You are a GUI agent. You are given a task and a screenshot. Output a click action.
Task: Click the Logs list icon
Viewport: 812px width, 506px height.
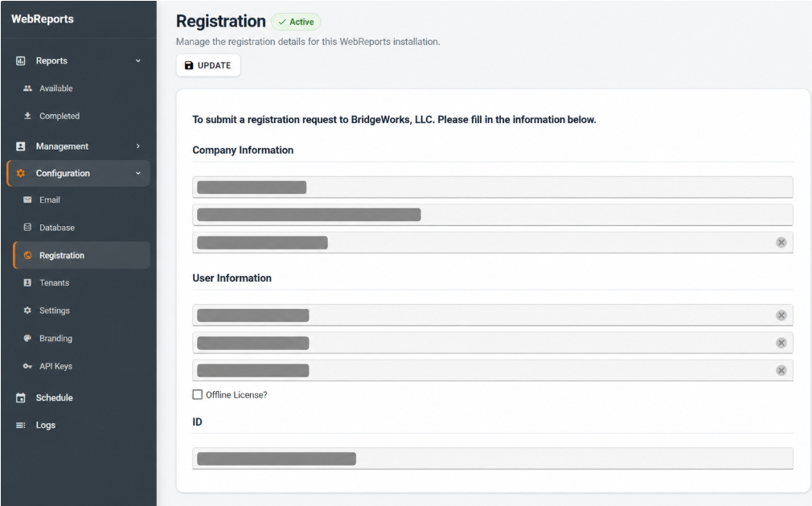point(21,425)
